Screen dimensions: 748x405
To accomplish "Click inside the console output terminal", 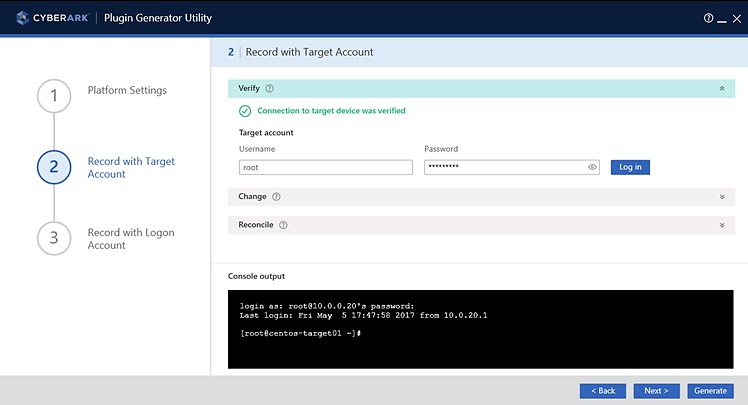I will pyautogui.click(x=480, y=329).
